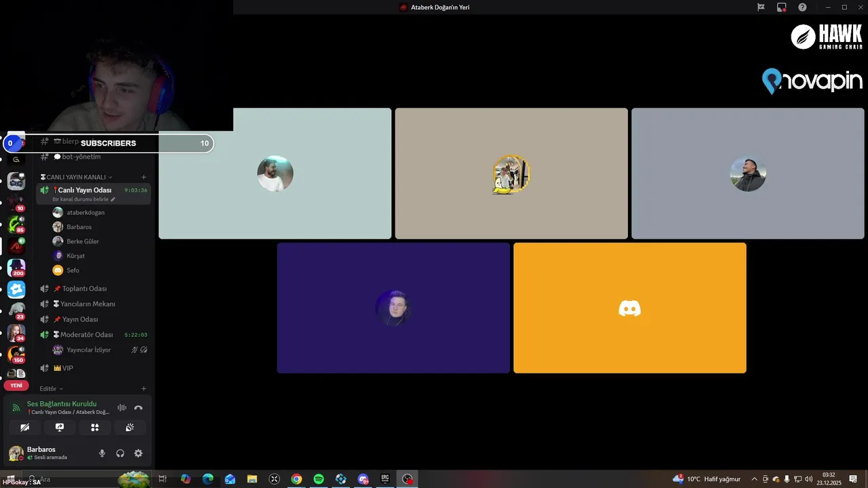Click the Help question mark icon
This screenshot has height=488, width=868.
802,7
